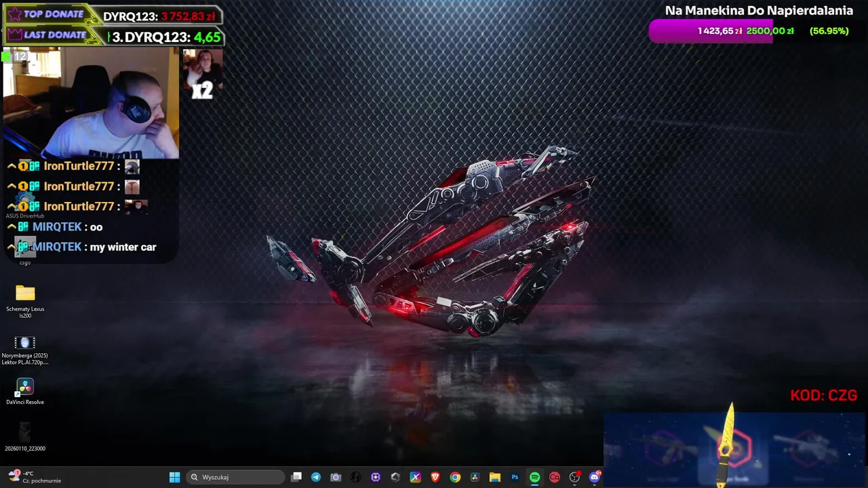Switch to Spotify on the taskbar

point(534,477)
